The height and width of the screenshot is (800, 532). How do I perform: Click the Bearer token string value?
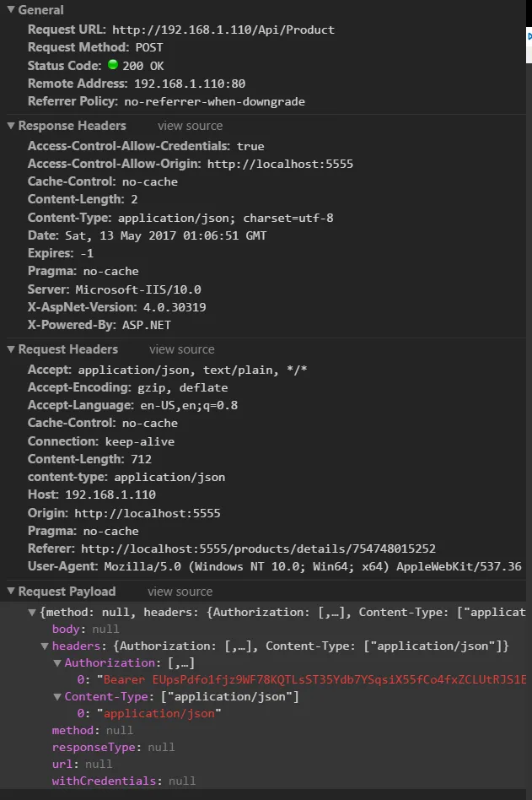(312, 680)
